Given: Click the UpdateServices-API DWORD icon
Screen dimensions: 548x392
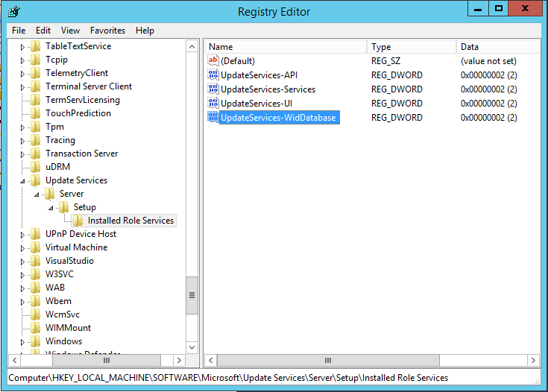Looking at the screenshot, I should click(212, 75).
